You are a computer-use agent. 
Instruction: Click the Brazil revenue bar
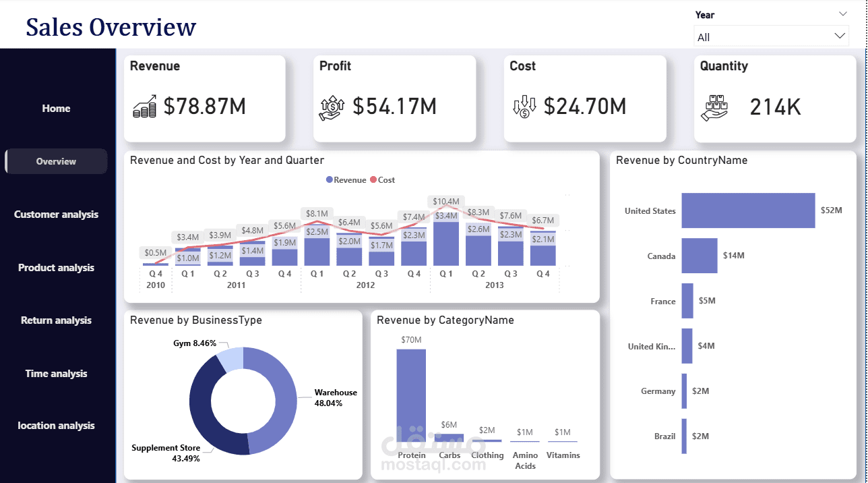(x=684, y=436)
